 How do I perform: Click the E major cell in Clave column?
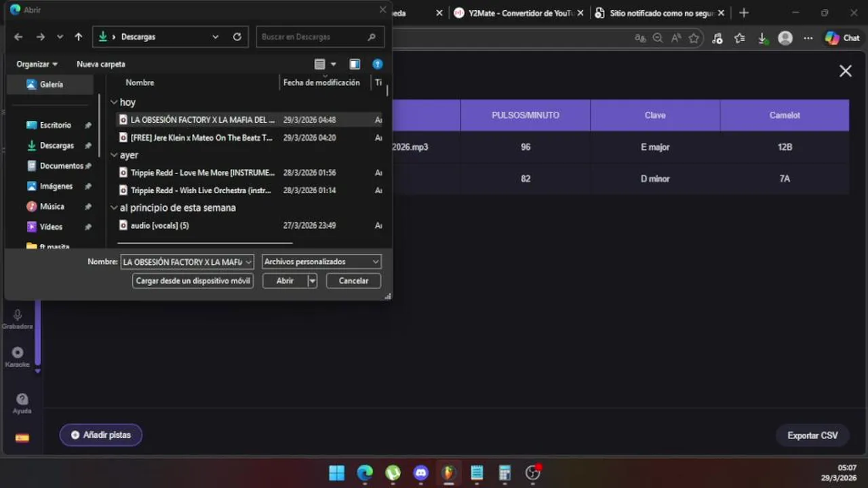[655, 147]
